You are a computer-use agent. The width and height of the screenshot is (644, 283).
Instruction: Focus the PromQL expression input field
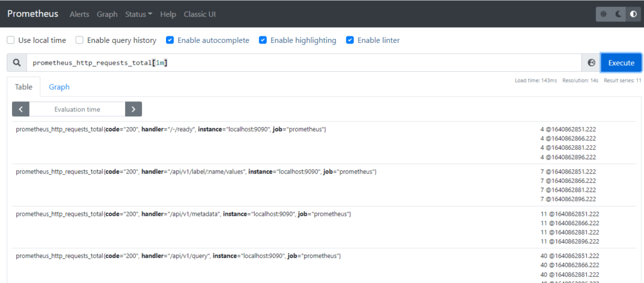pyautogui.click(x=304, y=63)
